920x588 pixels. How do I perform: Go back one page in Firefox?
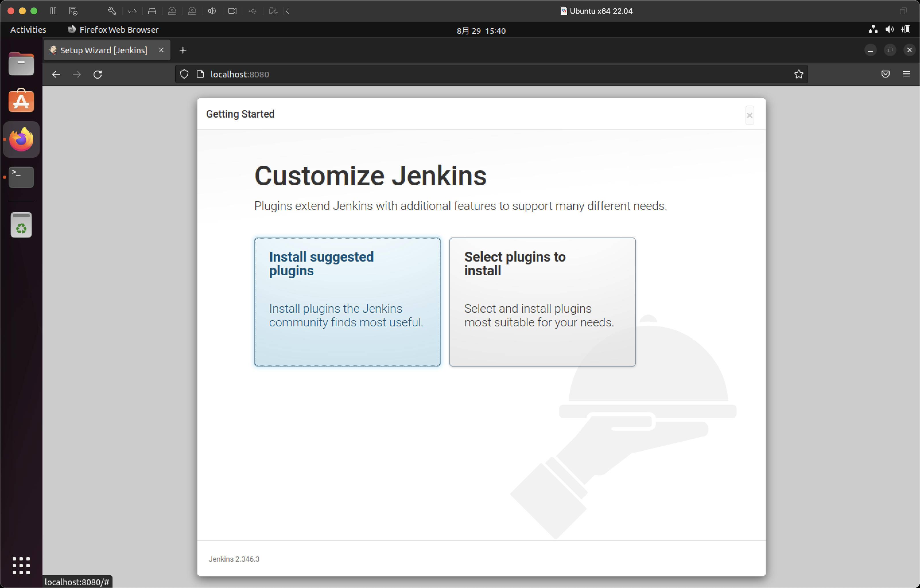pos(56,75)
